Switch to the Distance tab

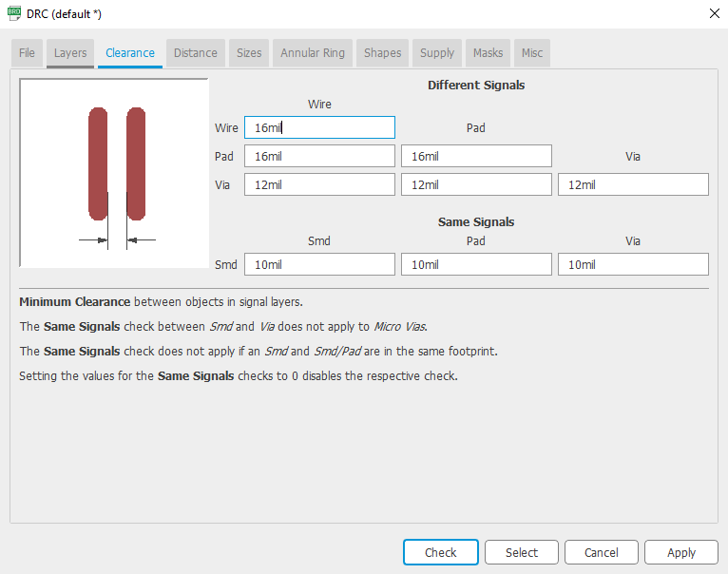pos(195,53)
